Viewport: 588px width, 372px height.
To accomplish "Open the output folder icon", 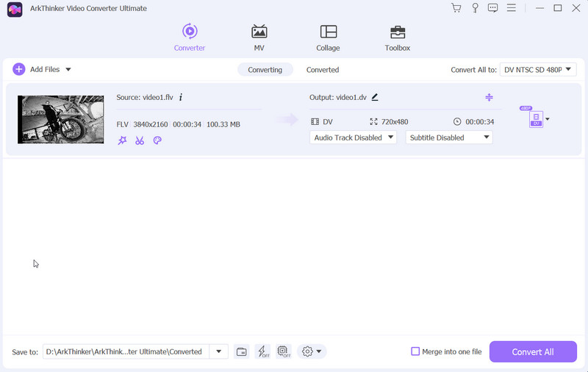I will tap(242, 351).
